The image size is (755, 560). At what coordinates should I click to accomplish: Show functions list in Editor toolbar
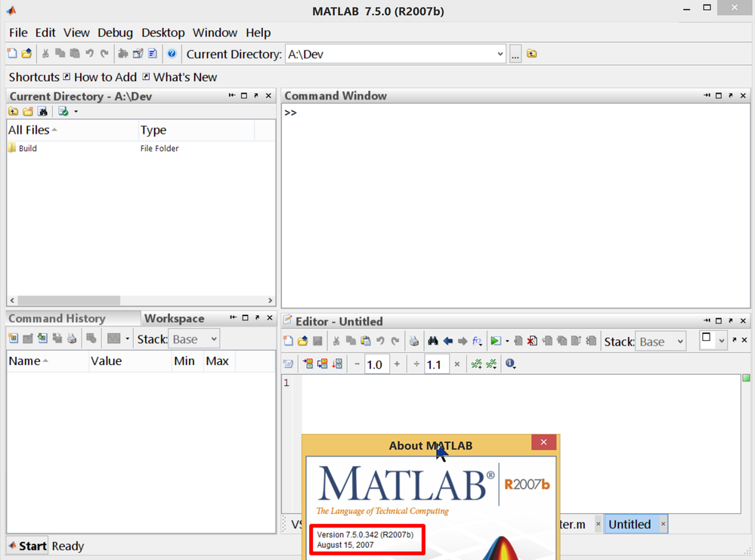pos(477,341)
